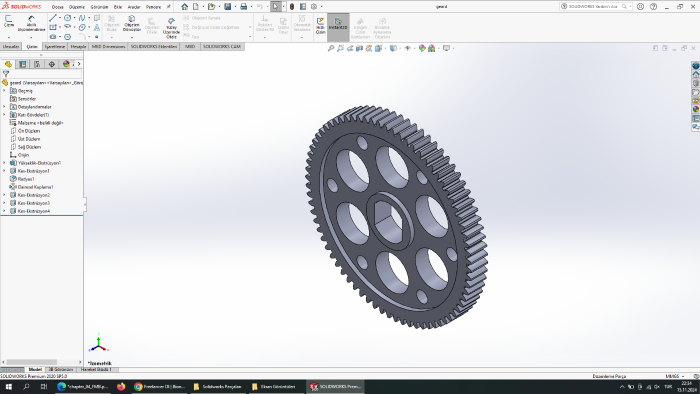Click the Print icon in the top toolbar
Viewport: 700px width, 394px height.
243,7
